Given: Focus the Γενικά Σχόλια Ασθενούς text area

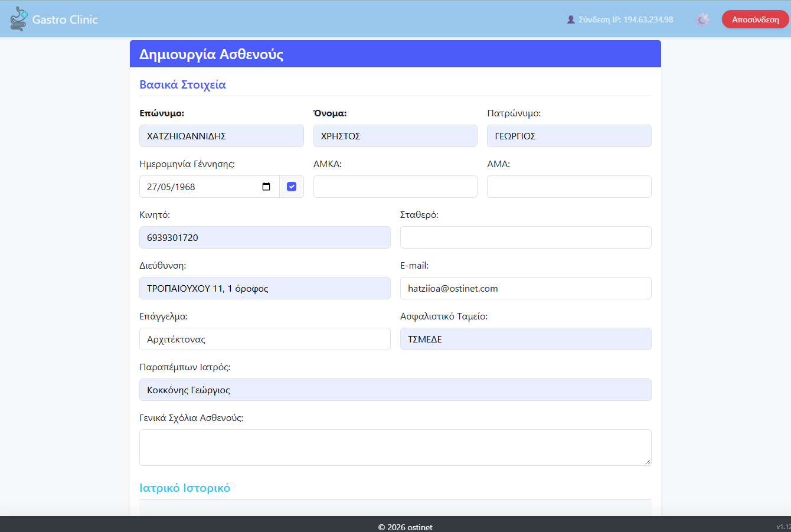Looking at the screenshot, I should (395, 448).
